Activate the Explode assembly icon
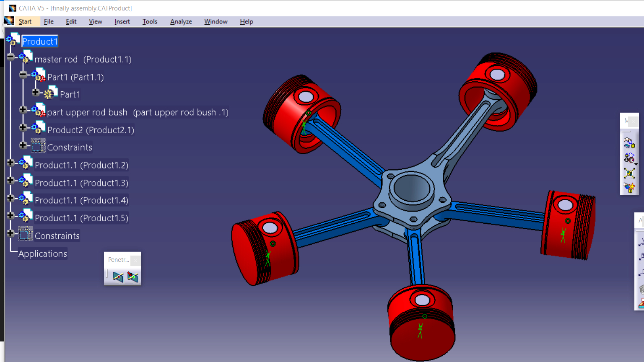This screenshot has height=362, width=644. pos(629,173)
